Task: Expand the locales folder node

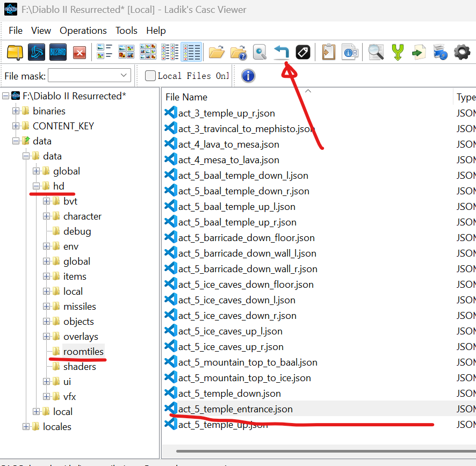Action: pos(26,427)
